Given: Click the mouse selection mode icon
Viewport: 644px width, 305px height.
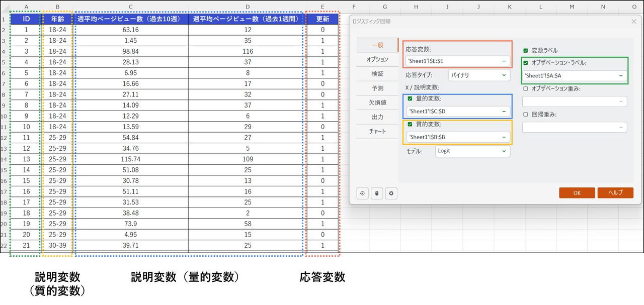Looking at the screenshot, I should click(377, 193).
